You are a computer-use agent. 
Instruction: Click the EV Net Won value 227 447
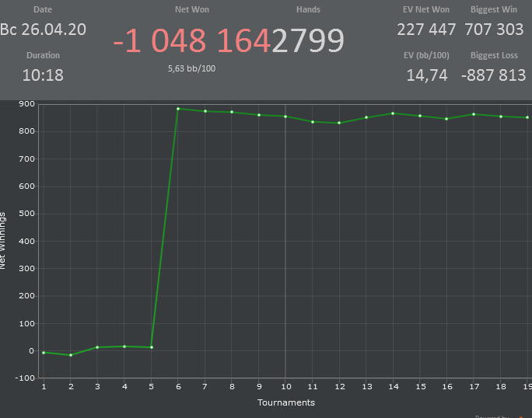[426, 30]
